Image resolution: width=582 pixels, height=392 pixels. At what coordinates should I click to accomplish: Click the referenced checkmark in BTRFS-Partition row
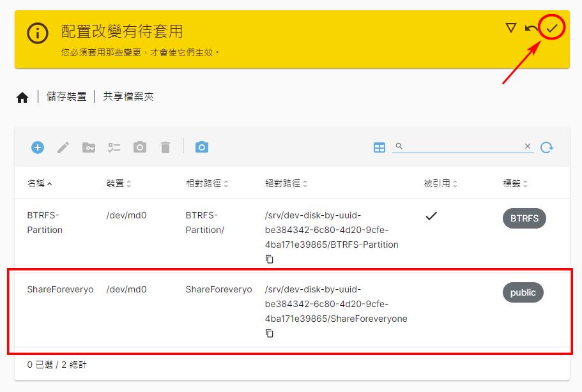[431, 215]
